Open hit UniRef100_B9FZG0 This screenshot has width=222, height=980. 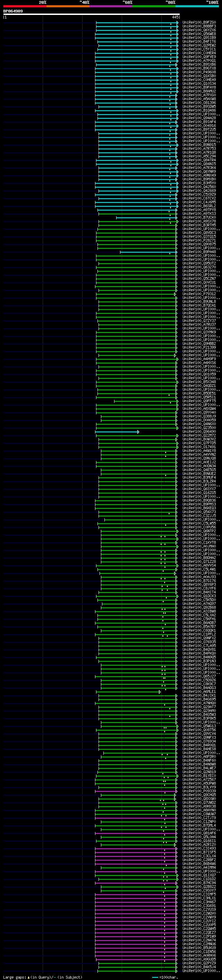click(199, 23)
